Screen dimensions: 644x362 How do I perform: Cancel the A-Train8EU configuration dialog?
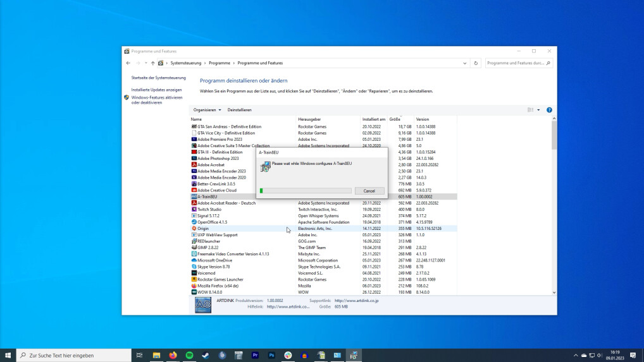369,191
